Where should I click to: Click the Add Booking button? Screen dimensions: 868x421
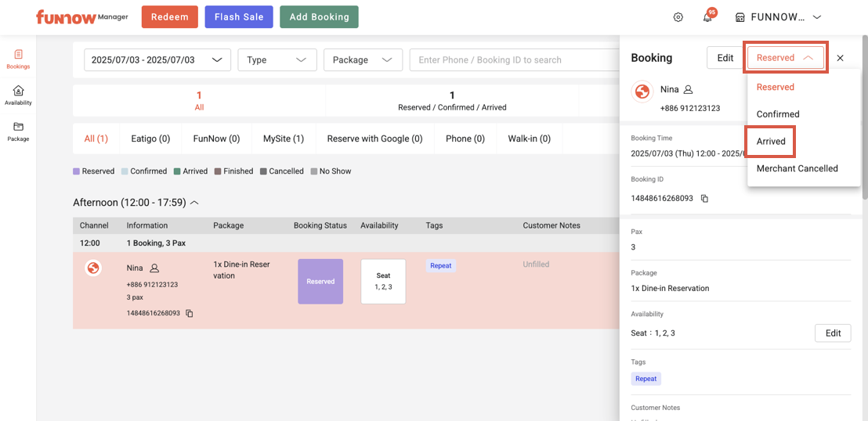319,17
